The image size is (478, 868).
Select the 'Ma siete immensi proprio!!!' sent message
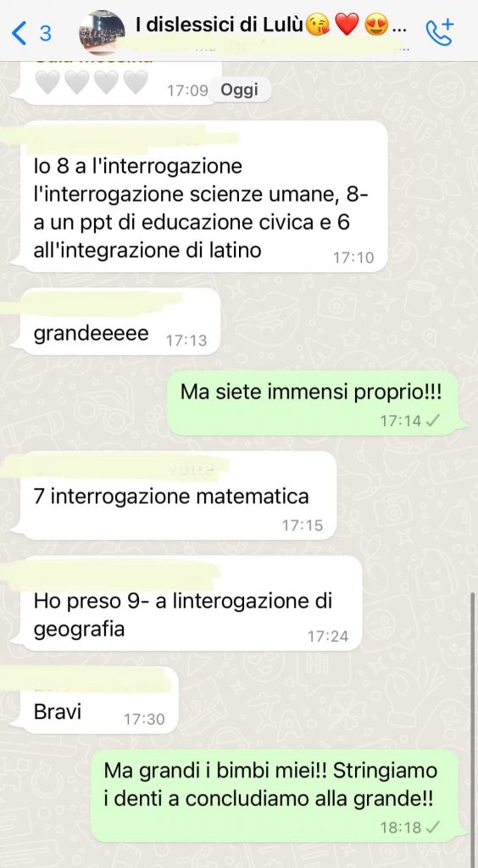(x=313, y=403)
